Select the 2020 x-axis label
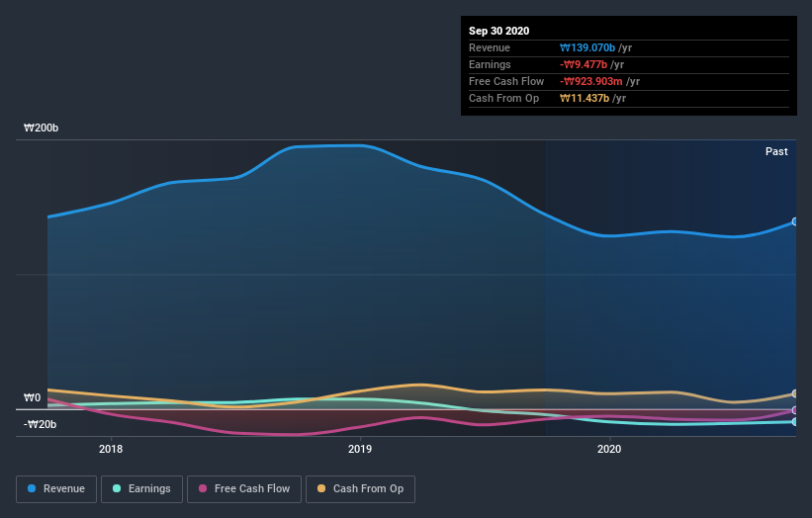Screen dimensions: 812x518 (x=609, y=449)
